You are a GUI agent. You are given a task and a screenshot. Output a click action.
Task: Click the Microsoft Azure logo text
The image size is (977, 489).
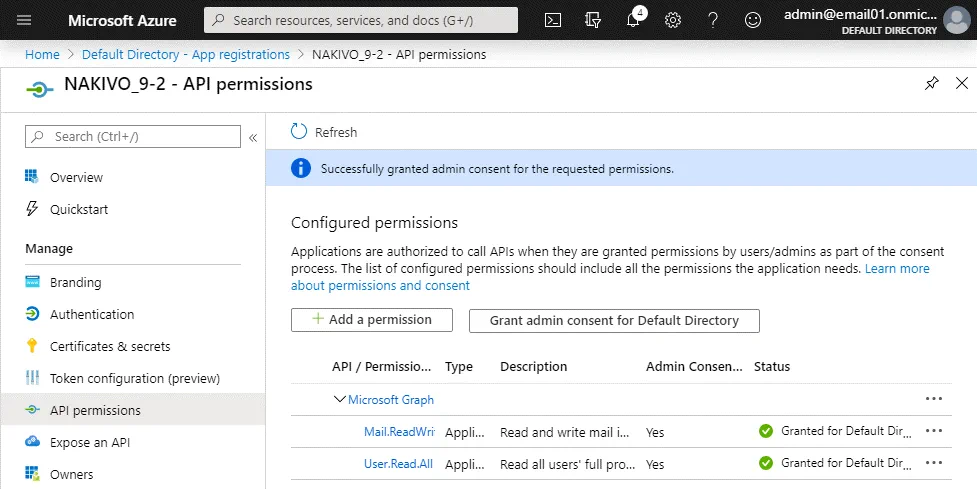pyautogui.click(x=122, y=20)
